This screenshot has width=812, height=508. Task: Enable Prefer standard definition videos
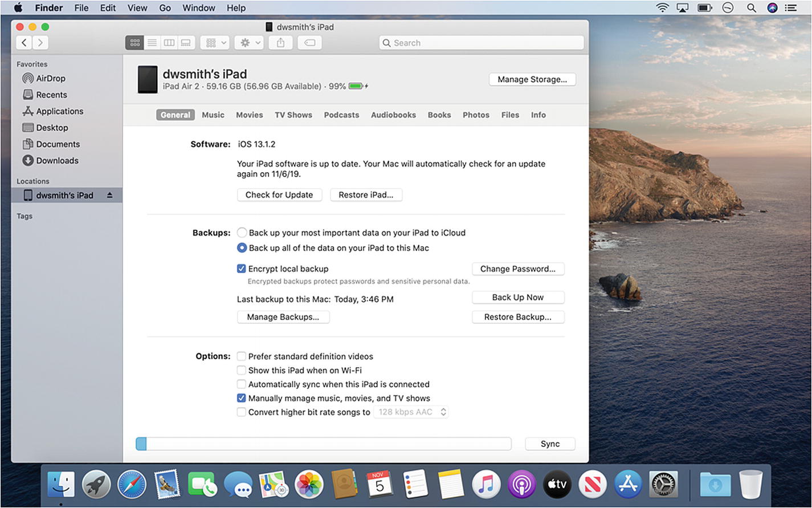click(242, 356)
